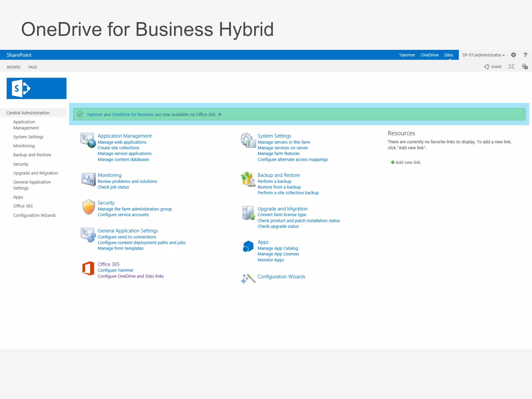Select Upgrade and Migration in the left sidebar
Viewport: 532px width, 399px height.
pyautogui.click(x=36, y=173)
